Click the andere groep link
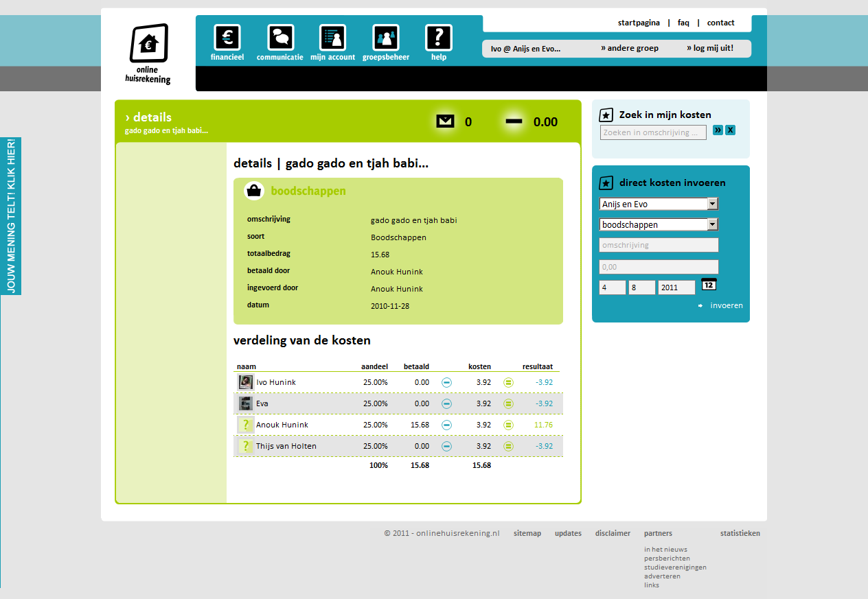Viewport: 868px width, 599px height. (630, 48)
